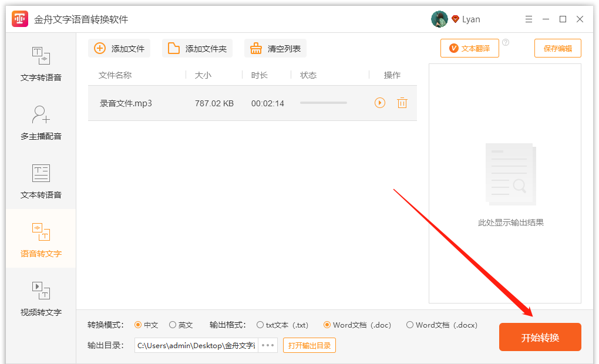Open 文本翻译 translation panel

click(x=469, y=48)
